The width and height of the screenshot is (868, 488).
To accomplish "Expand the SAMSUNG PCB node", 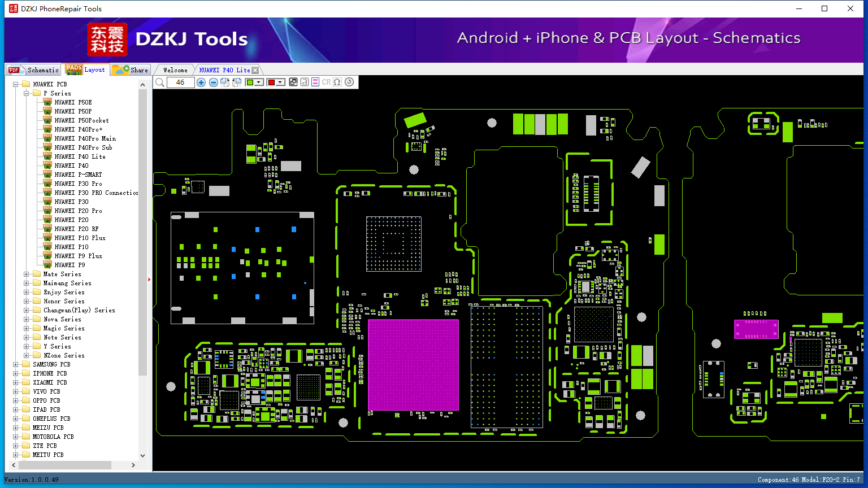I will pos(16,364).
